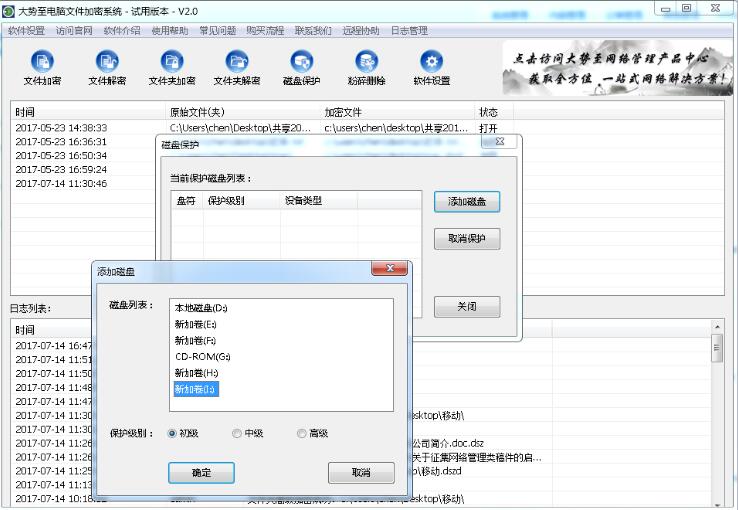Cancel the 添加磁盘 dialog with 取消
The image size is (738, 510).
(x=361, y=472)
